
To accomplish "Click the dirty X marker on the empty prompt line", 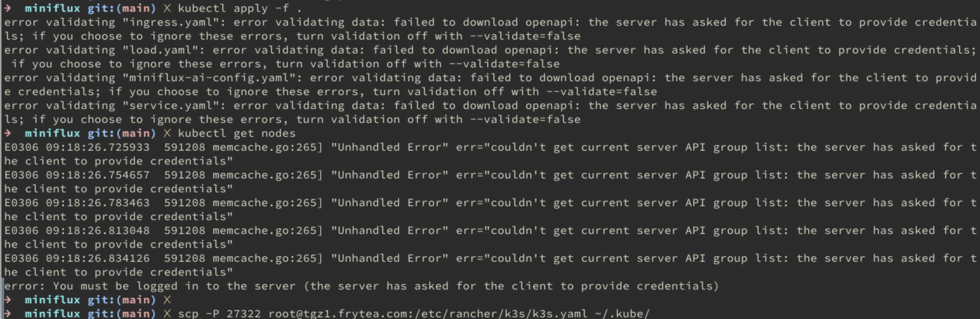I will 167,300.
